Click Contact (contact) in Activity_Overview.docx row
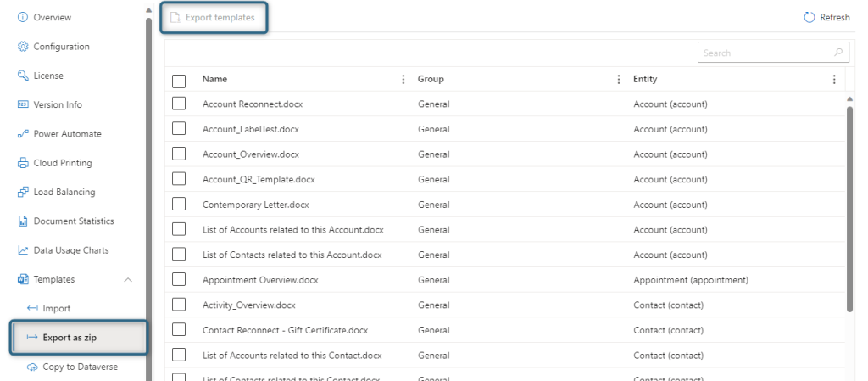This screenshot has width=868, height=381. [x=669, y=305]
